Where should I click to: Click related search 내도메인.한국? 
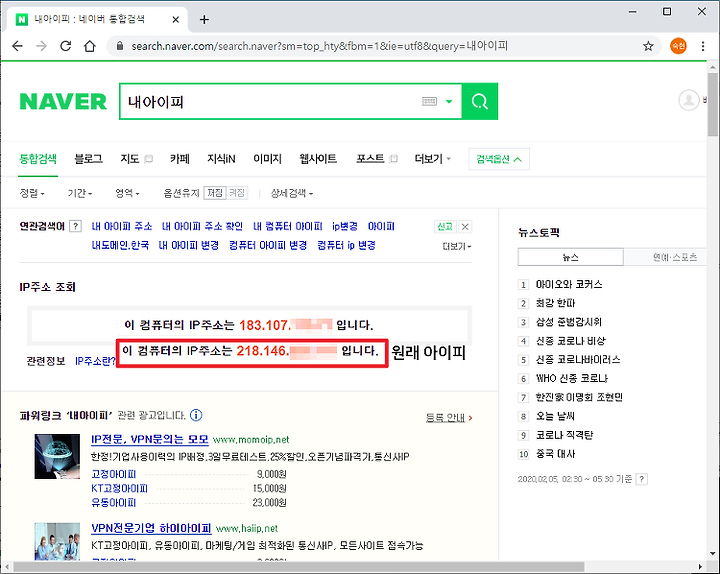(x=120, y=245)
